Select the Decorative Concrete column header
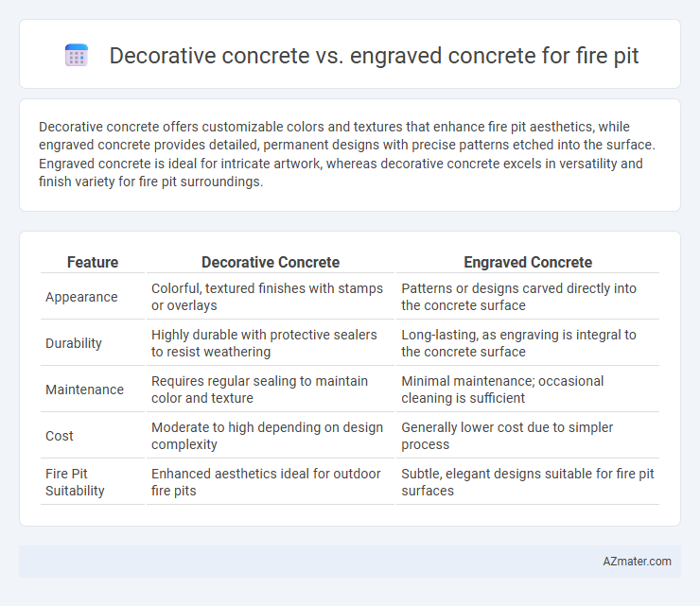700x606 pixels. tap(271, 262)
